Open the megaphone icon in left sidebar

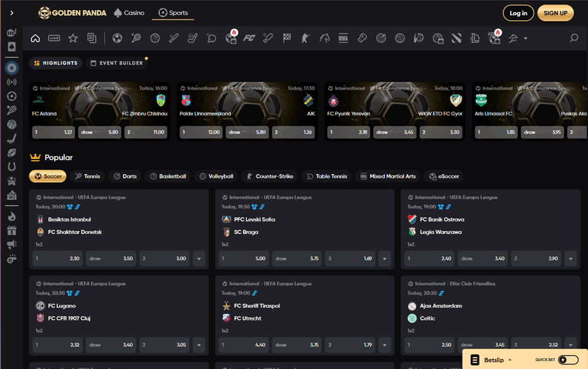tap(11, 245)
